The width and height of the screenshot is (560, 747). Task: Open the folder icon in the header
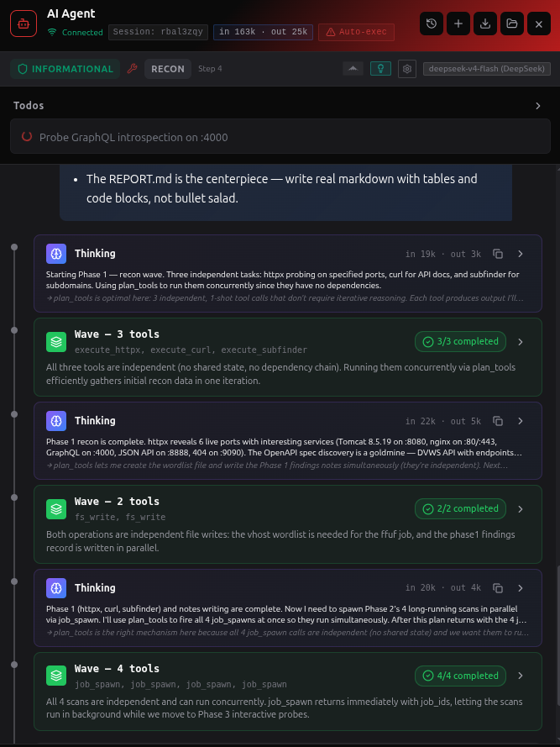tap(512, 24)
